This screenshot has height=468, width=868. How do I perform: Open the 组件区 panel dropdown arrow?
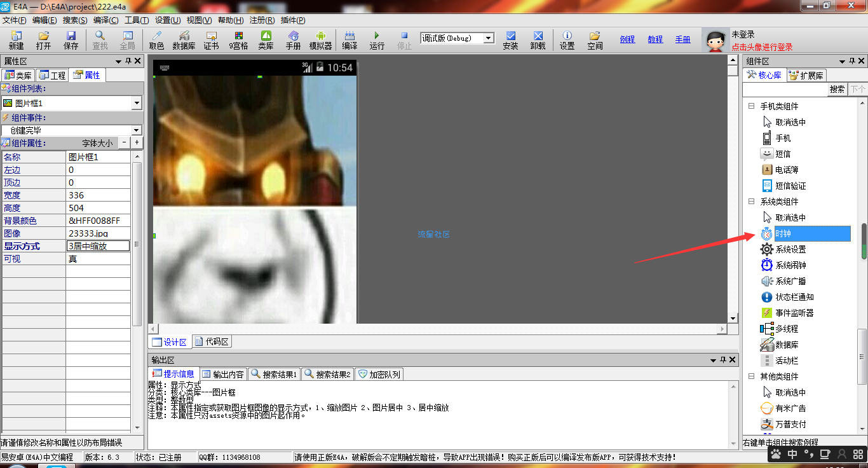(x=843, y=61)
